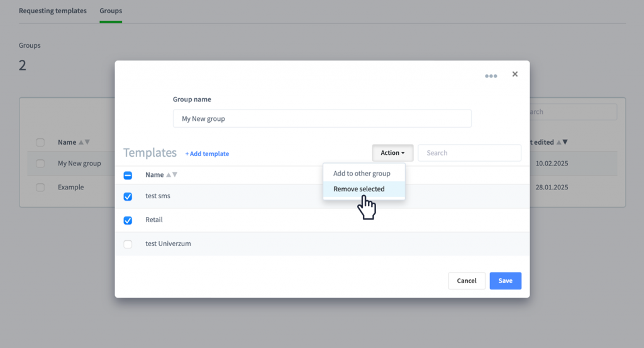Focus the Group name input field
Image resolution: width=644 pixels, height=348 pixels.
click(322, 118)
